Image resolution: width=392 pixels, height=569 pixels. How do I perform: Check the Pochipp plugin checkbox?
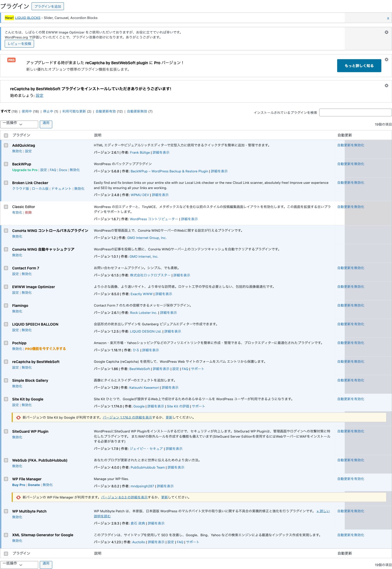[6, 343]
